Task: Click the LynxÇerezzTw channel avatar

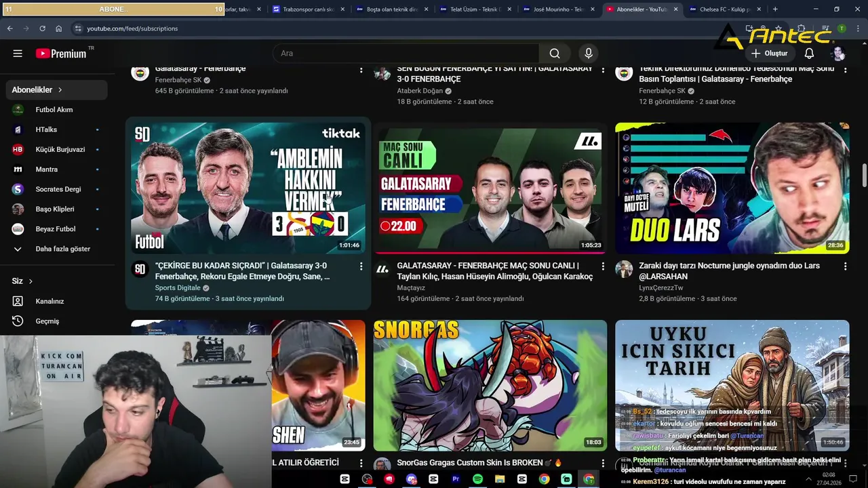Action: (x=624, y=269)
